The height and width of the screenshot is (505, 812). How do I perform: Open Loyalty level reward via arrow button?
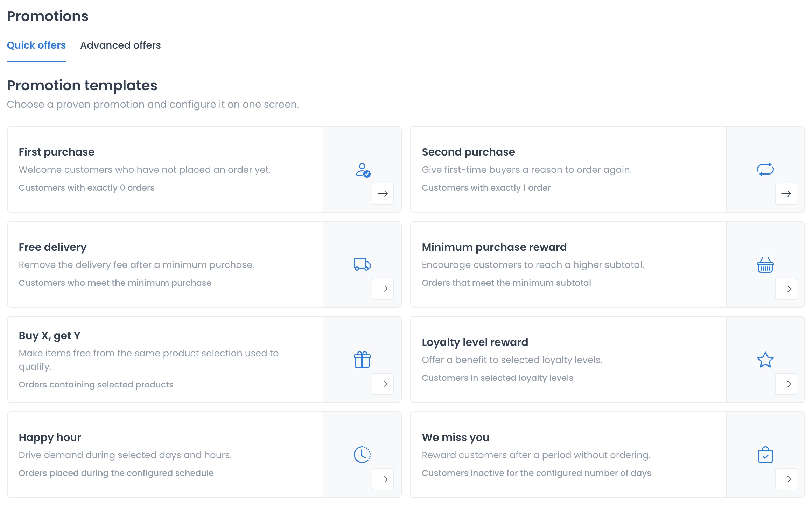786,384
